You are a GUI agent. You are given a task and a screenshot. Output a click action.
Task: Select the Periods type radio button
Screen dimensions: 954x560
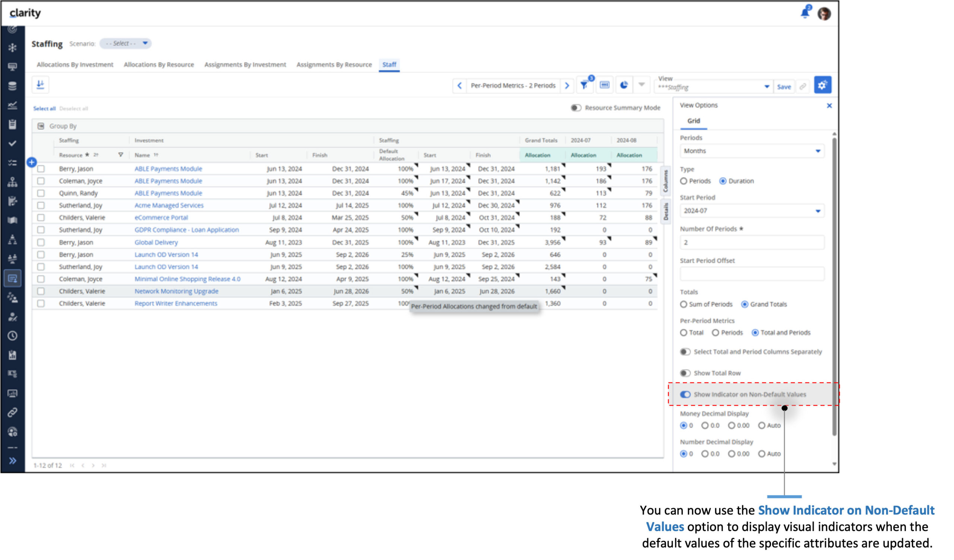(x=684, y=181)
